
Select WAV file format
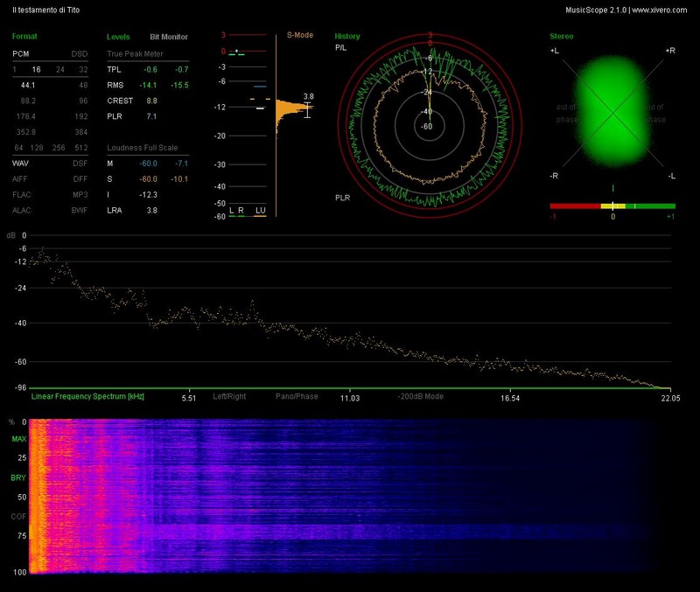[x=20, y=164]
